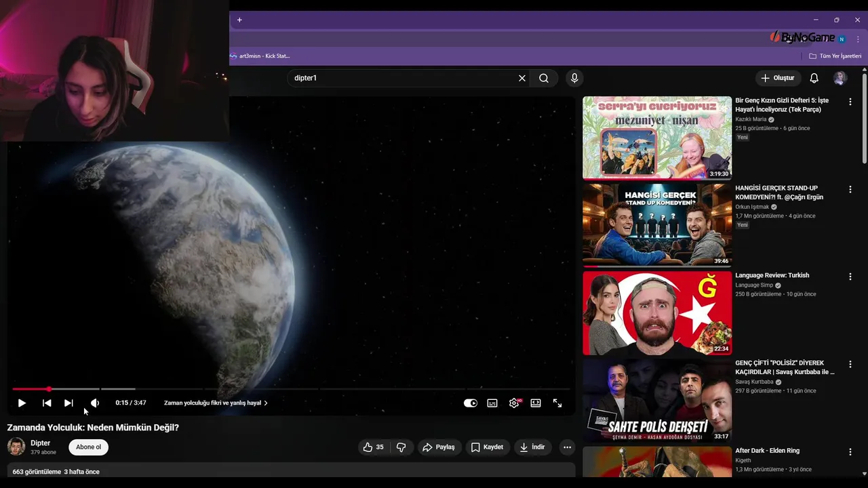Go to the previous video
This screenshot has width=868, height=488.
coord(47,403)
